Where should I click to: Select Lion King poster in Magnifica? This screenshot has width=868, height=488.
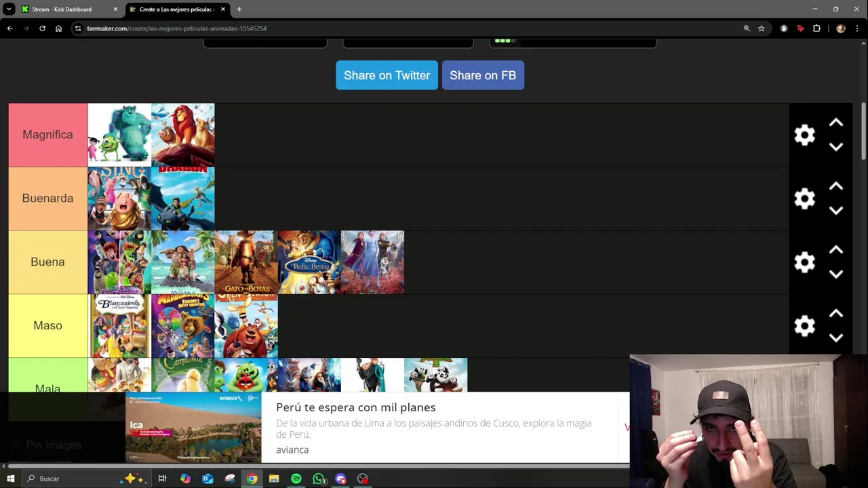(x=182, y=135)
